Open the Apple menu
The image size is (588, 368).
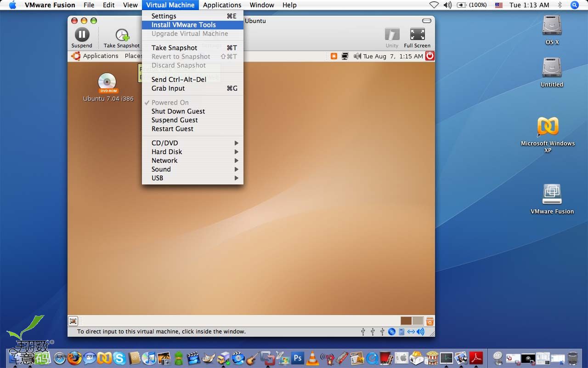(12, 5)
